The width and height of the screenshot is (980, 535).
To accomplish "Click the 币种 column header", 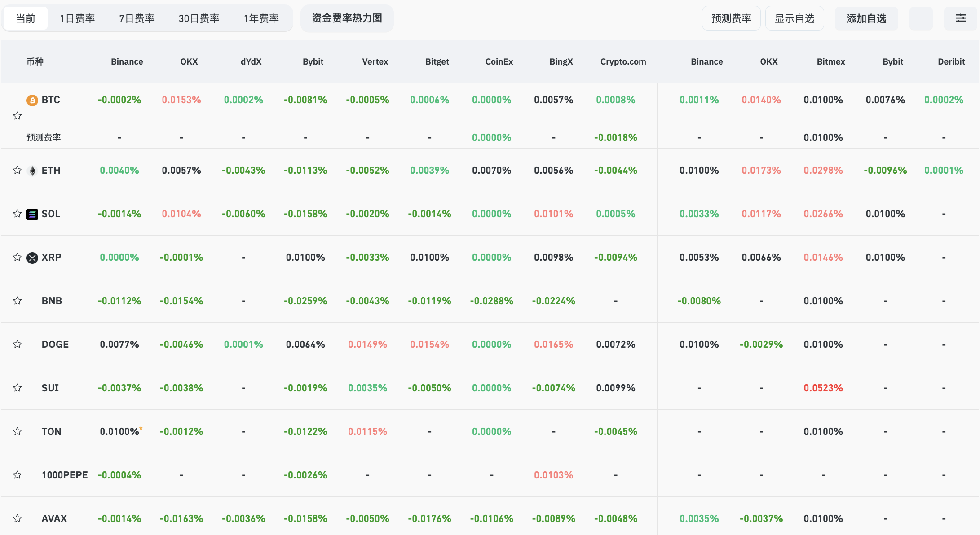I will point(35,61).
